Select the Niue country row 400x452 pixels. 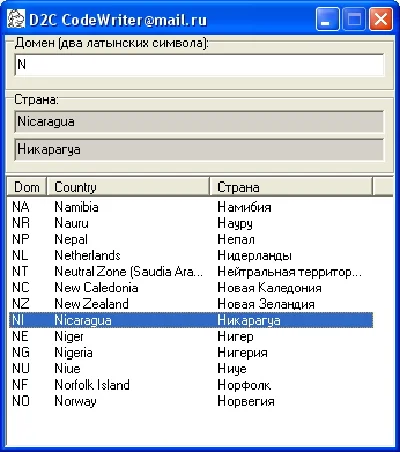(x=67, y=368)
